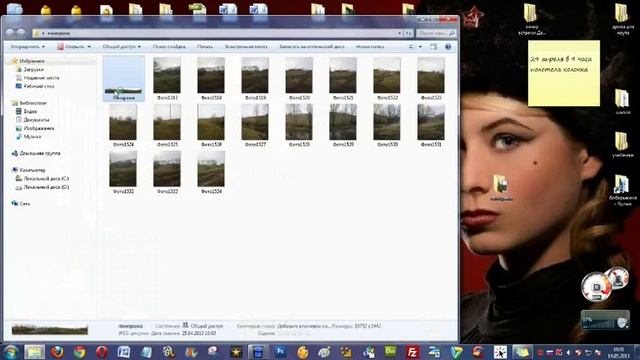
Task: Select Сеть in navigation pane
Action: [x=20, y=203]
